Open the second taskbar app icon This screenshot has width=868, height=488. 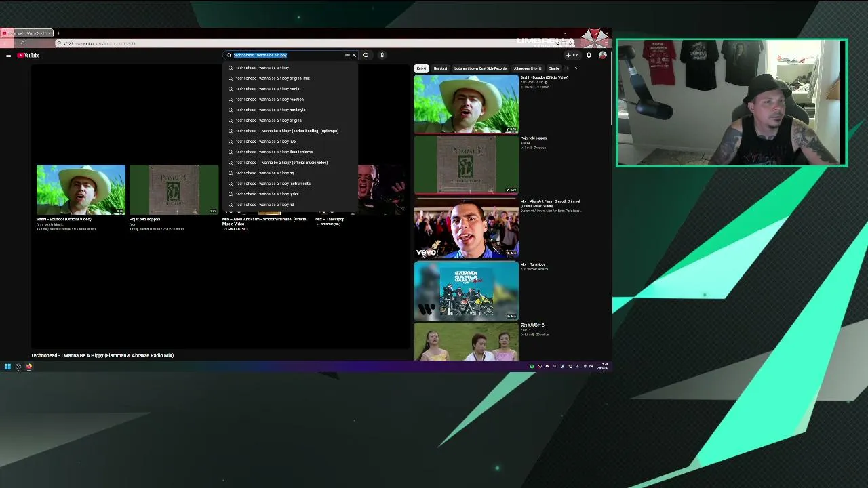click(x=18, y=367)
